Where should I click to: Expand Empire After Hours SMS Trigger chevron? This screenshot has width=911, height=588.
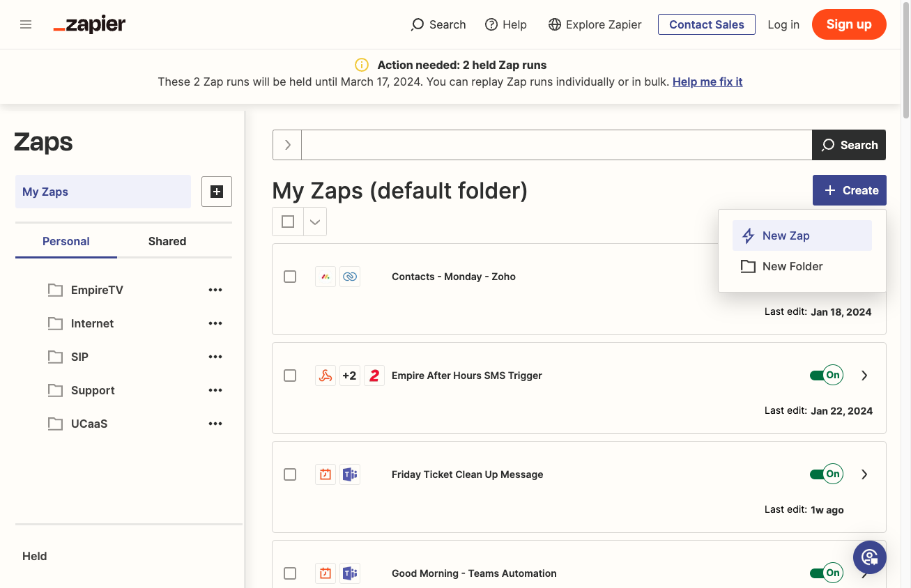(x=864, y=376)
